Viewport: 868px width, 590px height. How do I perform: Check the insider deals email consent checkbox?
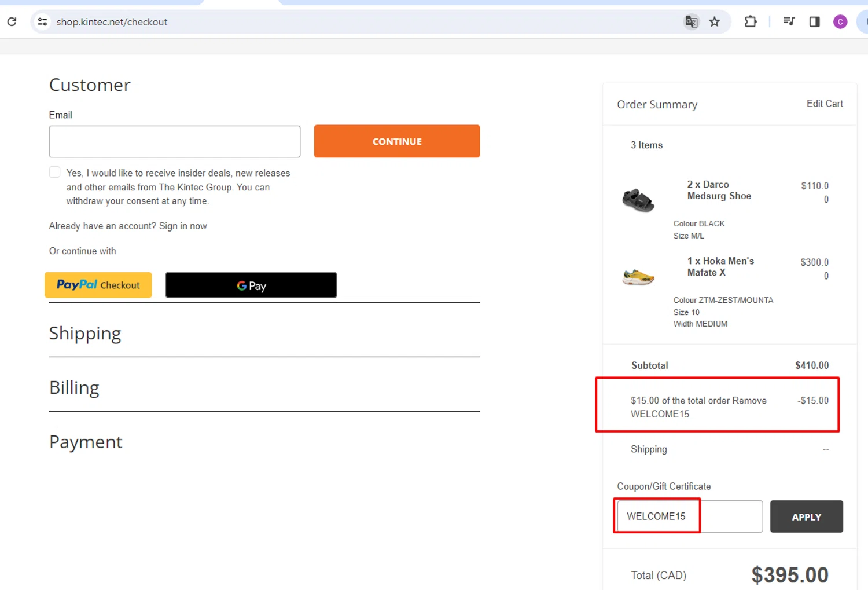pos(55,172)
